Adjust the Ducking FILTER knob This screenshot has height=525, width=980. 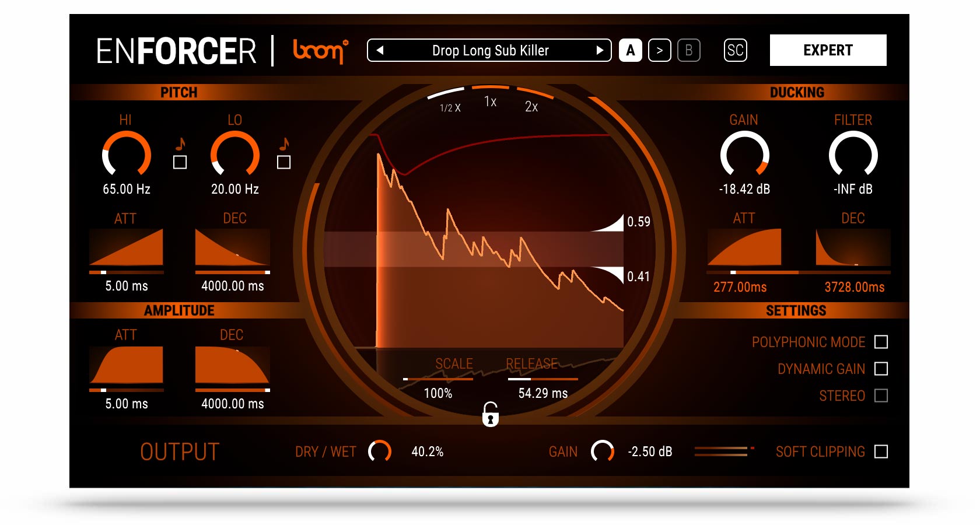[853, 154]
